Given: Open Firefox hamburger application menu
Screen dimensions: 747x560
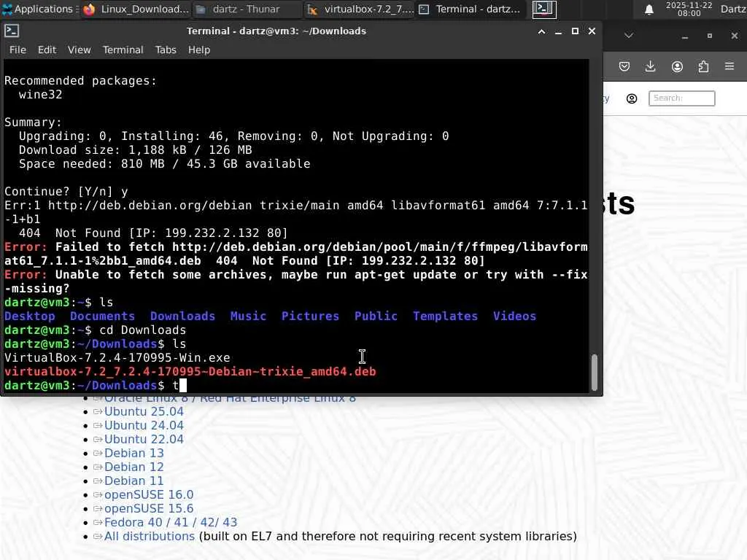Looking at the screenshot, I should point(729,66).
